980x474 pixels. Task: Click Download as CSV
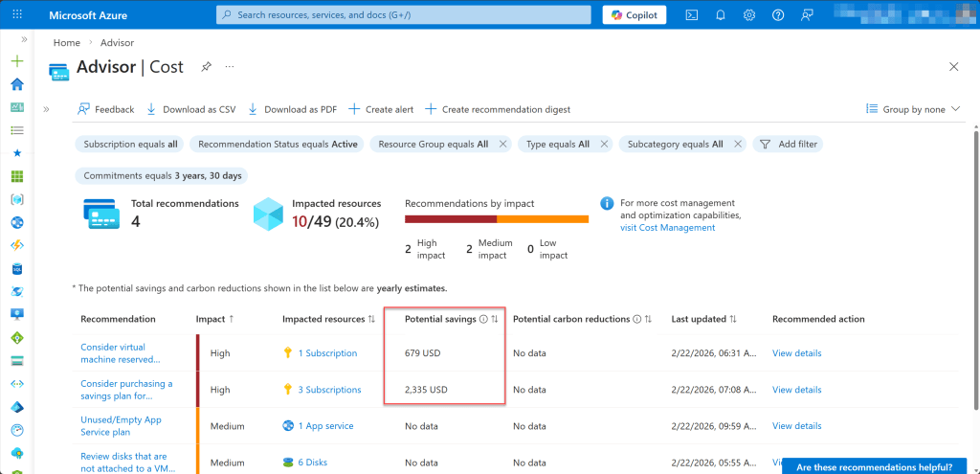coord(190,109)
